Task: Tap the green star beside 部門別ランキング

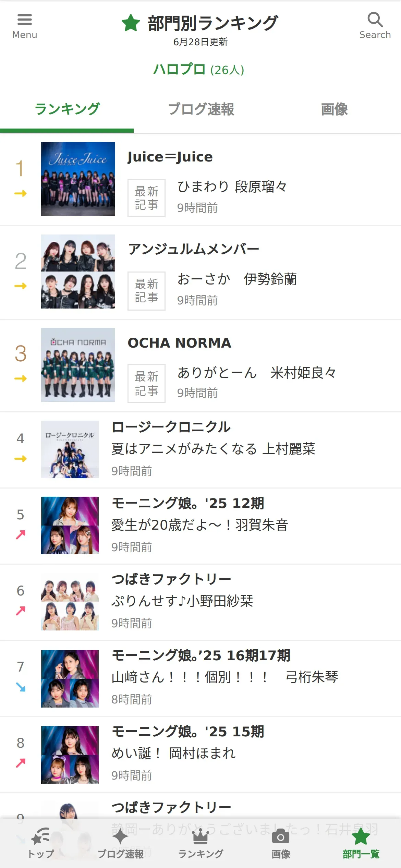Action: tap(131, 23)
